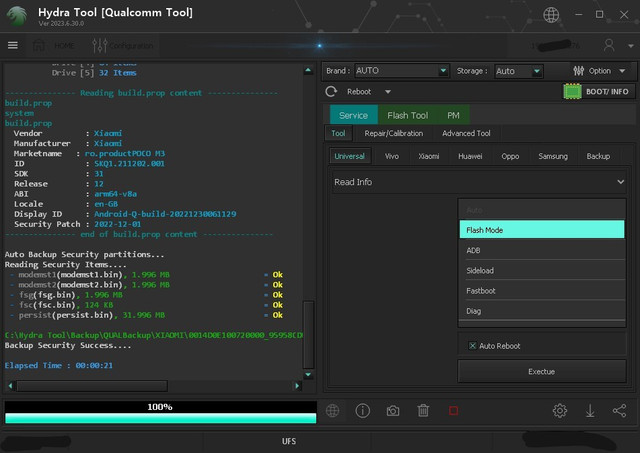Click the Execute button
Viewport: 640px width, 453px height.
point(542,371)
